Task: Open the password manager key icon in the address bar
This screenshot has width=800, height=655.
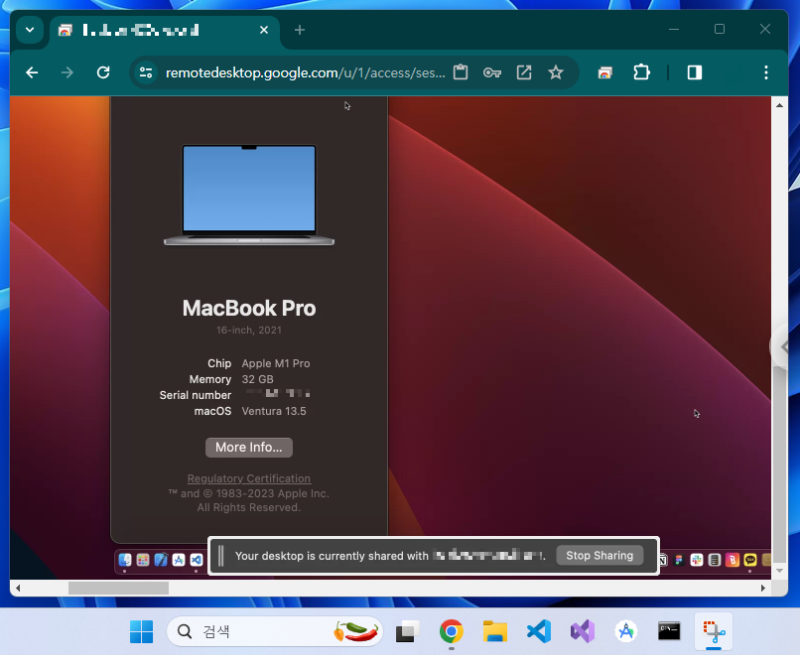Action: pos(492,72)
